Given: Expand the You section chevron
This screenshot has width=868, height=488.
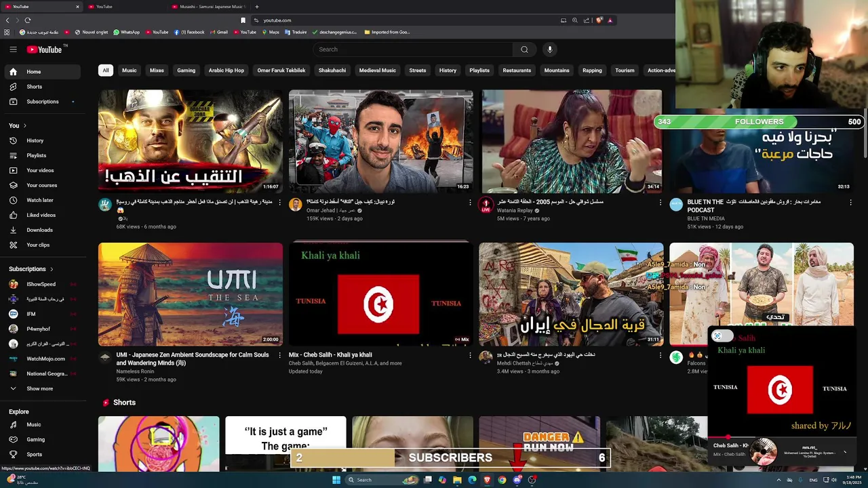Looking at the screenshot, I should pyautogui.click(x=25, y=125).
